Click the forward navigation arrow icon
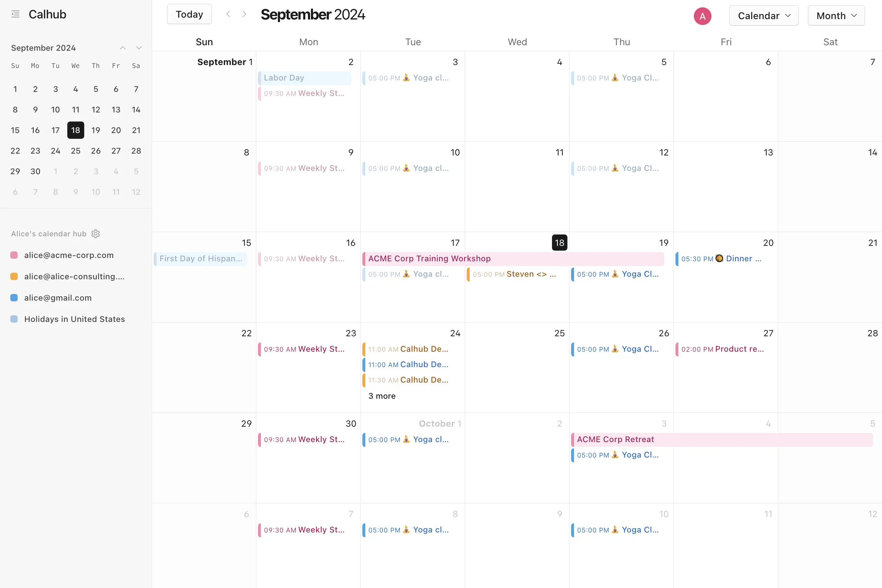 243,14
